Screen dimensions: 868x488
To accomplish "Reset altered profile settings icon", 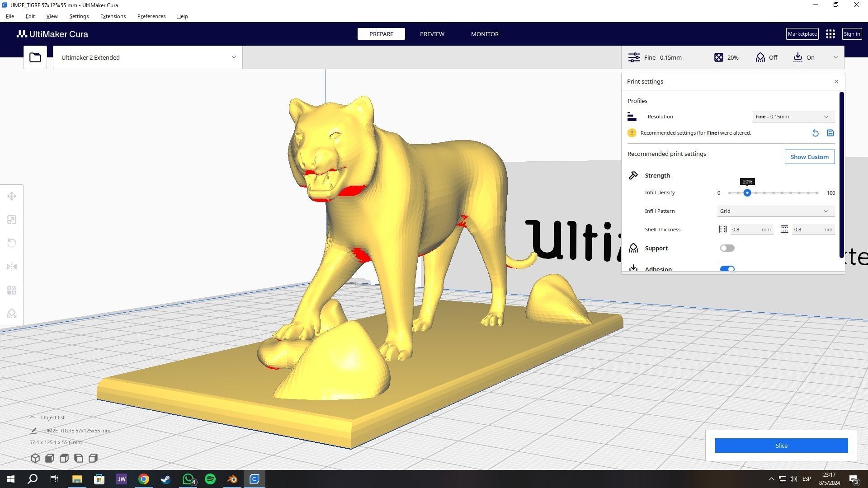I will 815,133.
